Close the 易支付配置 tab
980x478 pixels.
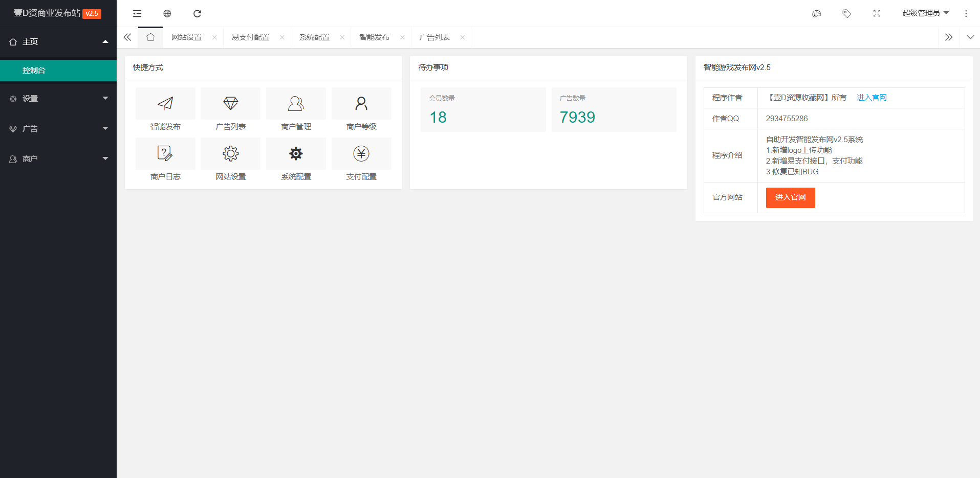pos(282,37)
